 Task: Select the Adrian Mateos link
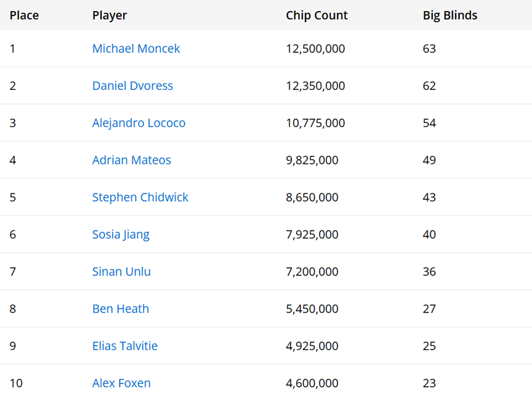pos(131,160)
